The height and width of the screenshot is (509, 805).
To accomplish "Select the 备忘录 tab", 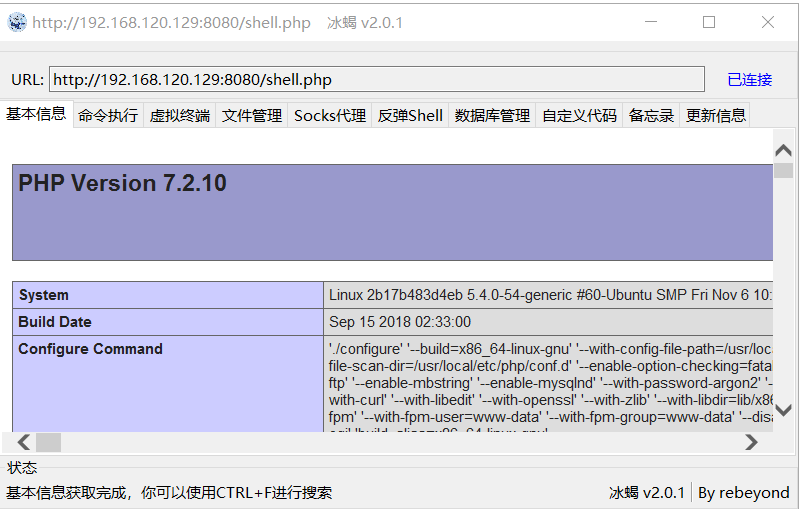I will pos(651,115).
